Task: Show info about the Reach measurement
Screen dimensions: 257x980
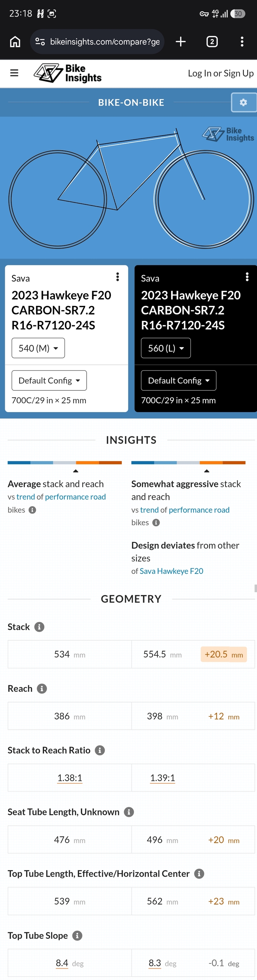Action: coord(42,688)
